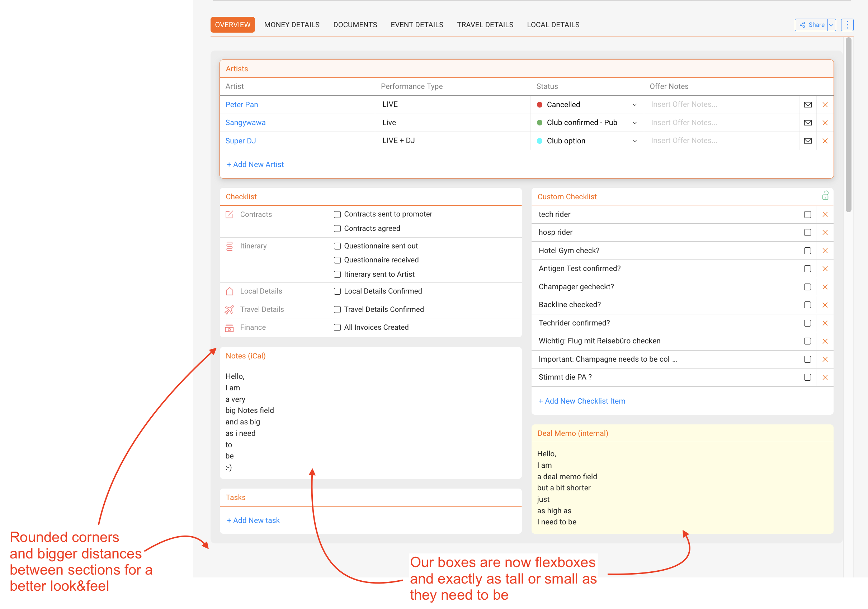Click the envelope icon for Peter Pan

tap(807, 105)
